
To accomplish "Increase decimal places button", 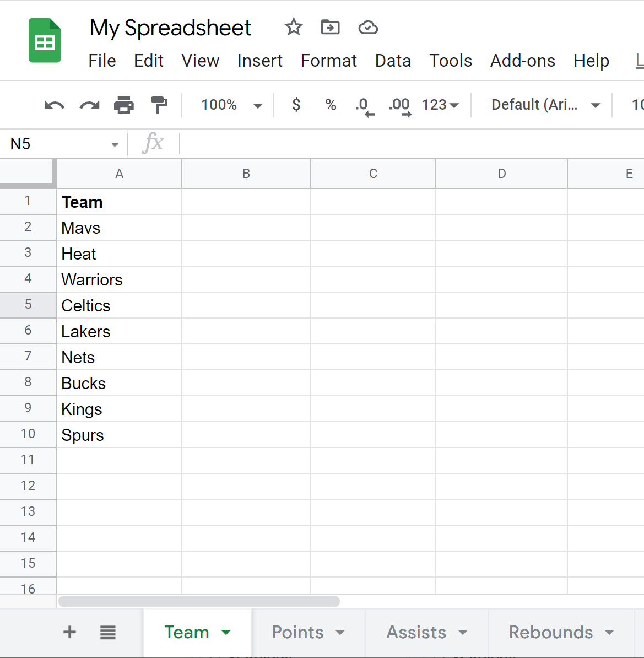I will [399, 105].
